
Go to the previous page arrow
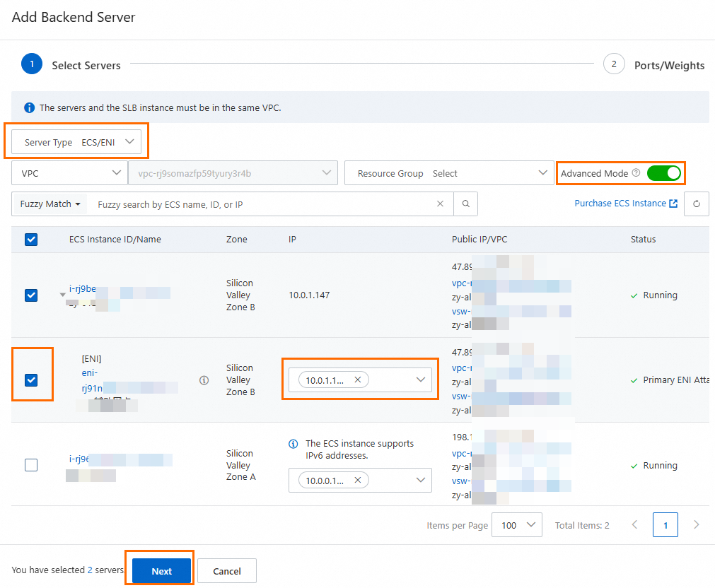pyautogui.click(x=635, y=524)
